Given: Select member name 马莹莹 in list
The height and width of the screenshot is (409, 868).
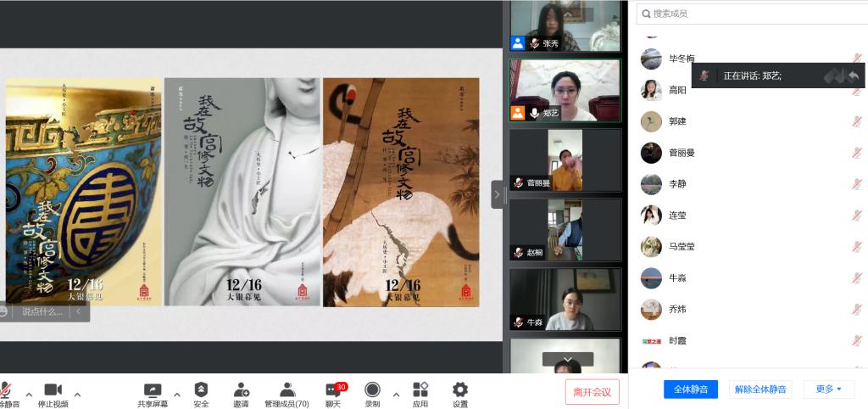Looking at the screenshot, I should [x=682, y=247].
